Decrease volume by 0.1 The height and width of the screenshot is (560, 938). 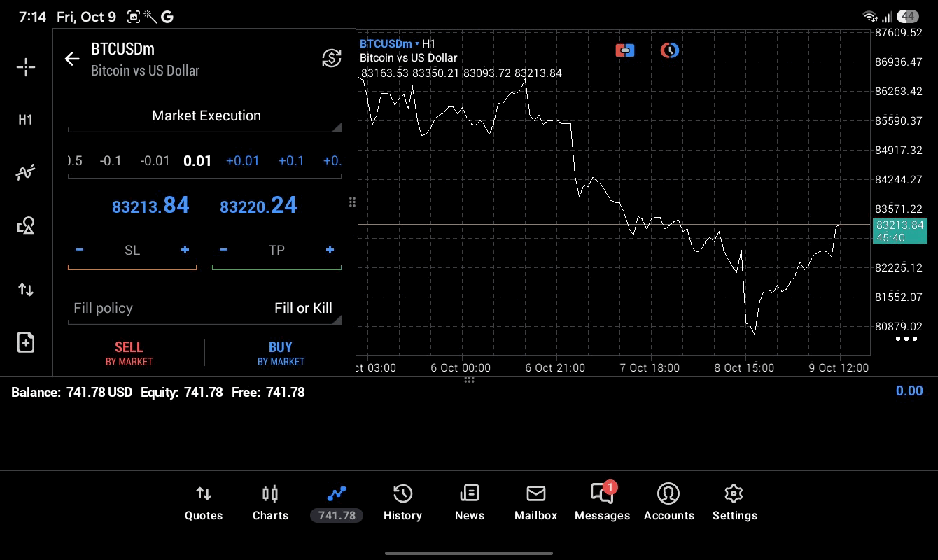click(x=111, y=161)
